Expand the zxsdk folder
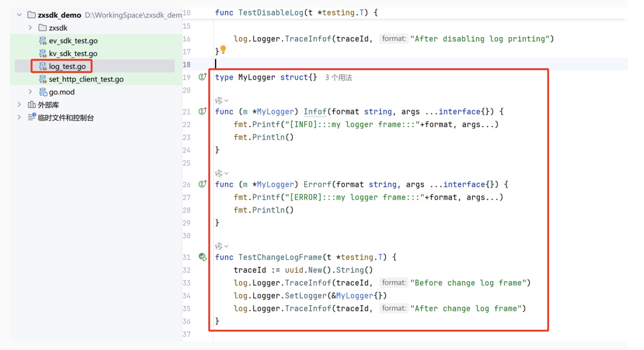644x350 pixels. coord(30,28)
